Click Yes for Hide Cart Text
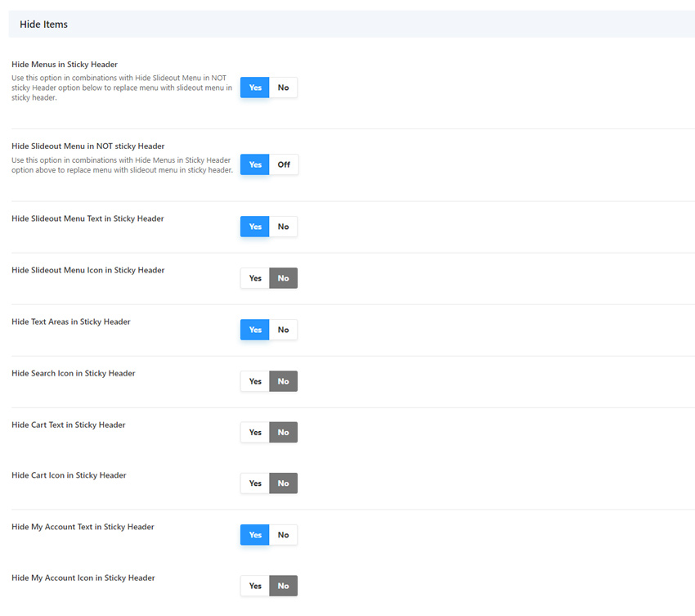The width and height of the screenshot is (695, 616). point(255,432)
